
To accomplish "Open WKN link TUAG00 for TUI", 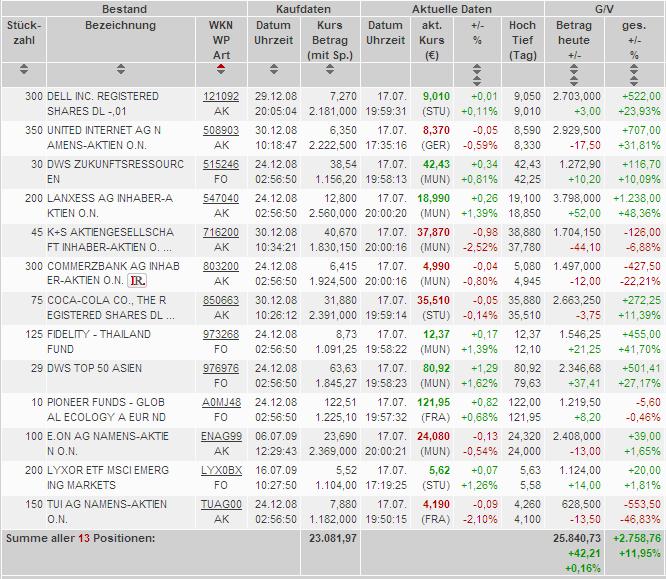I will 221,504.
